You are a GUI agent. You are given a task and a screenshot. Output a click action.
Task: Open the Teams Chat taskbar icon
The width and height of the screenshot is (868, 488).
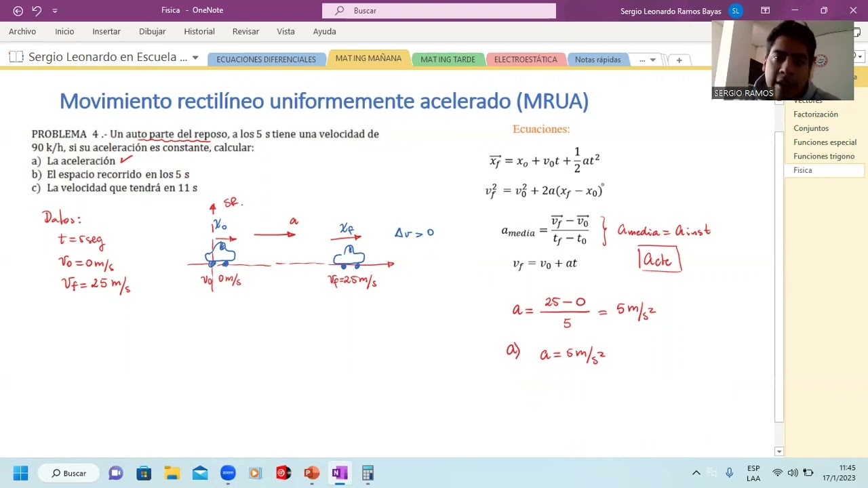click(116, 473)
